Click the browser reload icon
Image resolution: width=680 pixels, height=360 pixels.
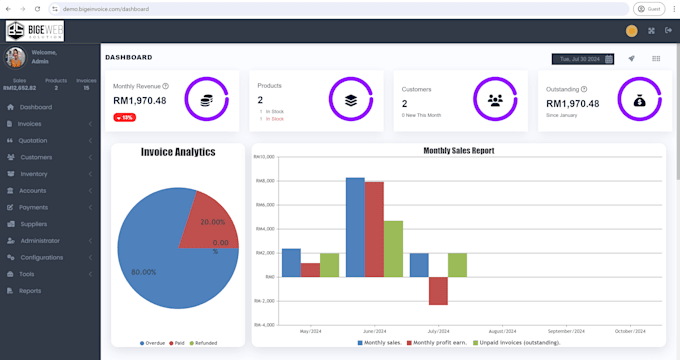pos(37,9)
